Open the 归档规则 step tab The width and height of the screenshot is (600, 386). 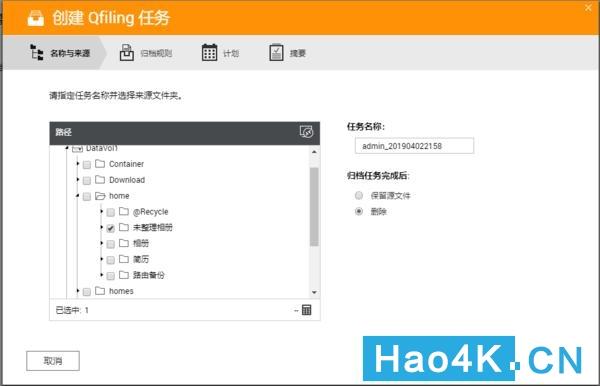(x=145, y=53)
